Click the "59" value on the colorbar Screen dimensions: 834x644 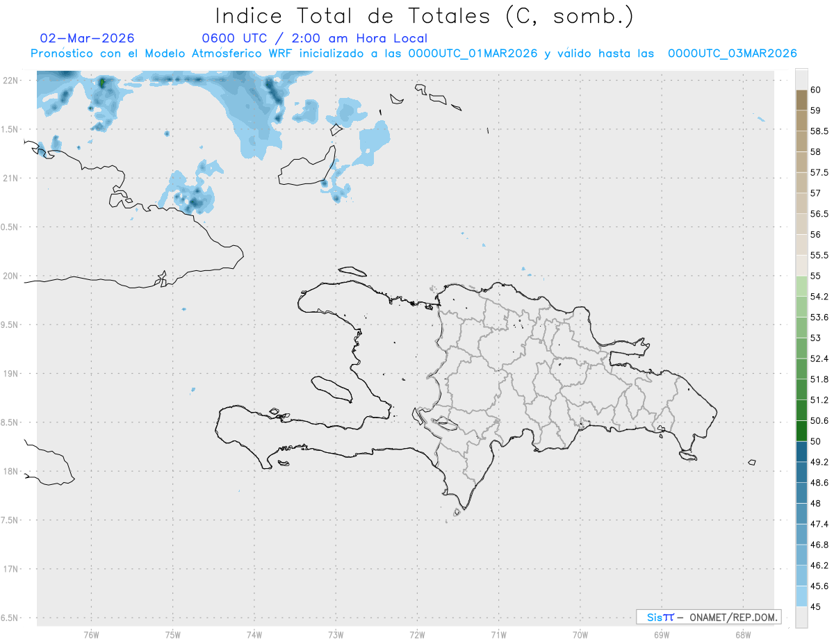pos(816,110)
